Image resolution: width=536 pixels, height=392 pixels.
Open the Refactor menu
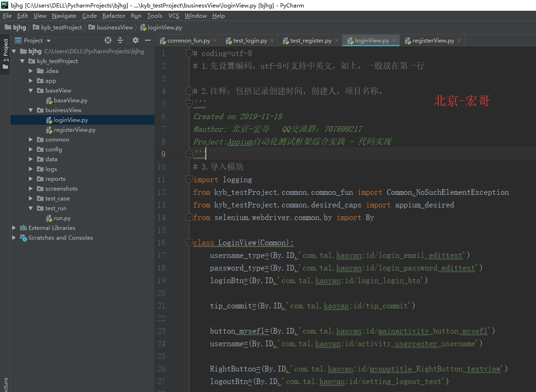coord(114,15)
